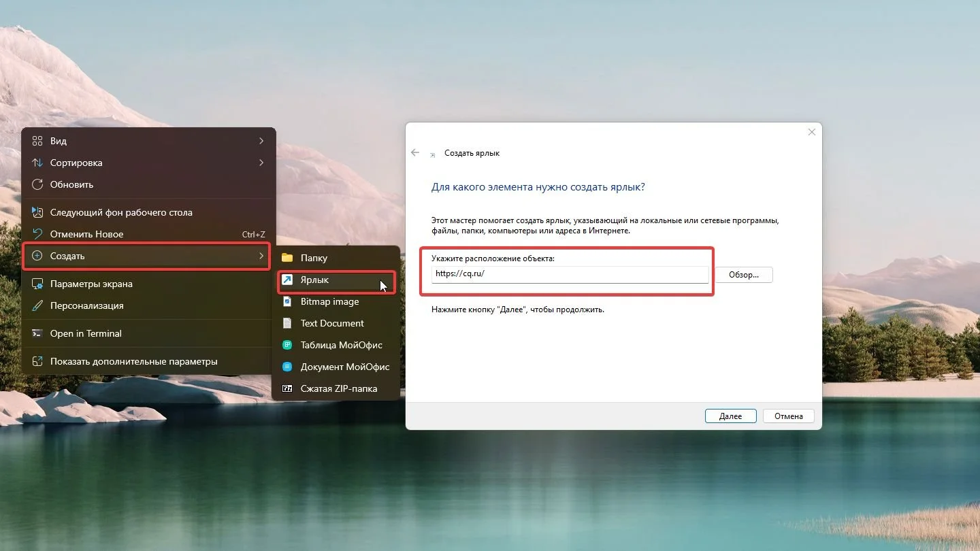Image resolution: width=980 pixels, height=551 pixels.
Task: Click the back arrow in Создать ярлык dialog
Action: tap(415, 153)
